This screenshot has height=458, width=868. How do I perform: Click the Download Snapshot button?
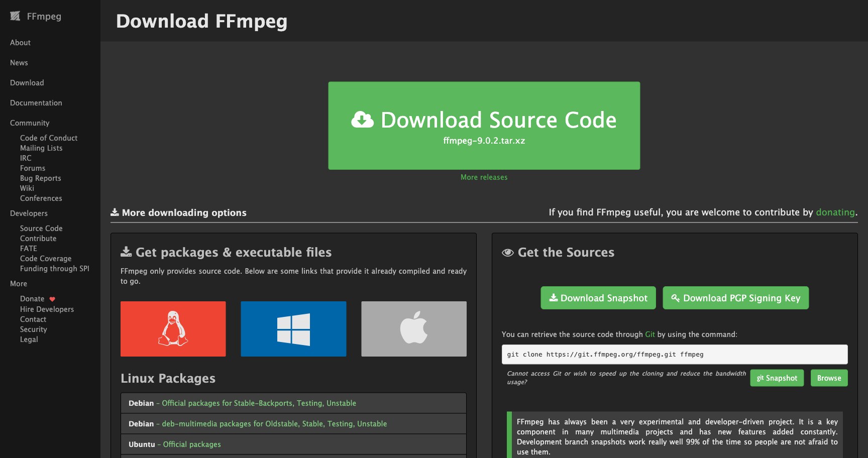coord(598,298)
